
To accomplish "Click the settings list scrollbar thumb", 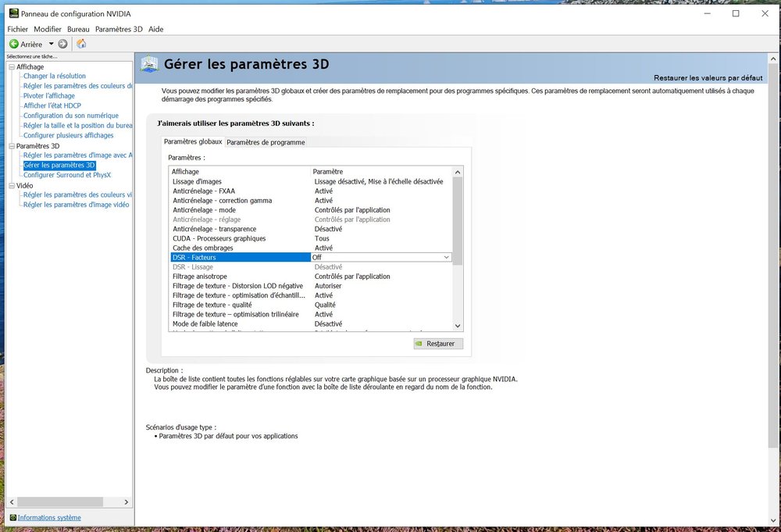I will (x=458, y=220).
